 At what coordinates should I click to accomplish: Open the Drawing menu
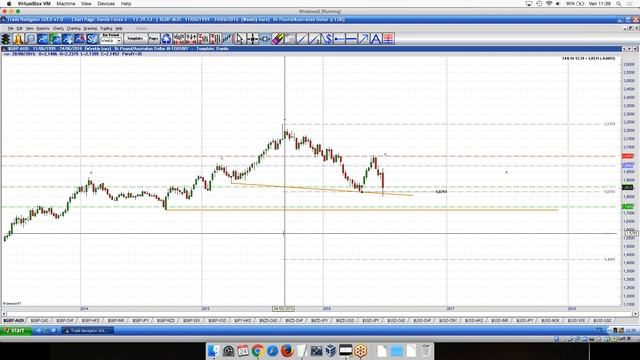tap(90, 29)
